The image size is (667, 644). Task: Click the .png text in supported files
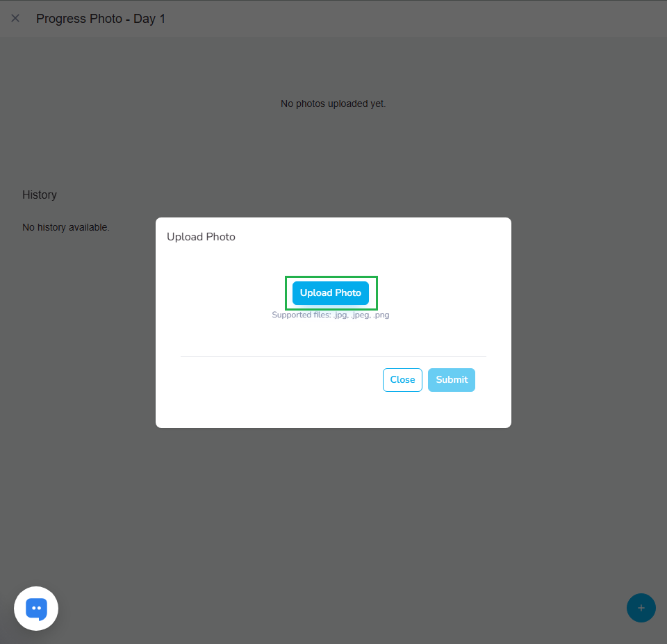tap(381, 315)
